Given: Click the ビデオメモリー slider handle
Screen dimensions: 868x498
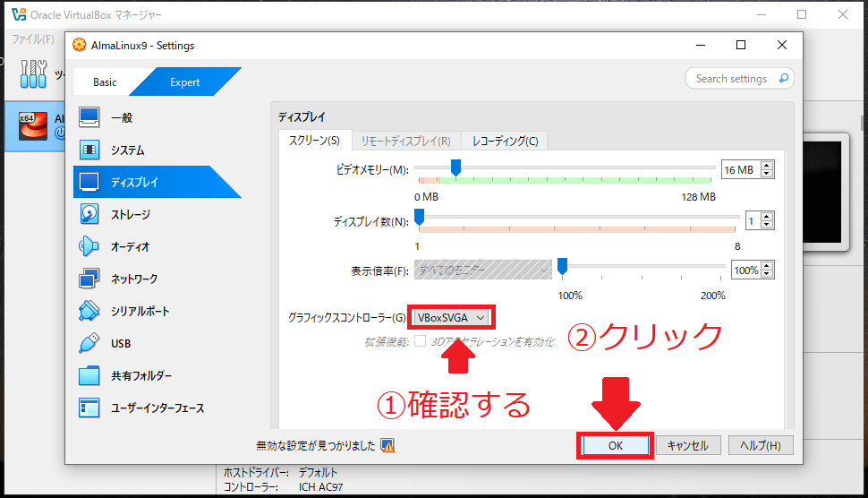Looking at the screenshot, I should [455, 167].
